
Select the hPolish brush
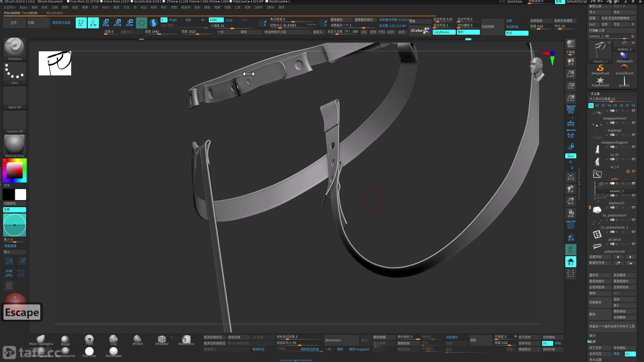[138, 340]
